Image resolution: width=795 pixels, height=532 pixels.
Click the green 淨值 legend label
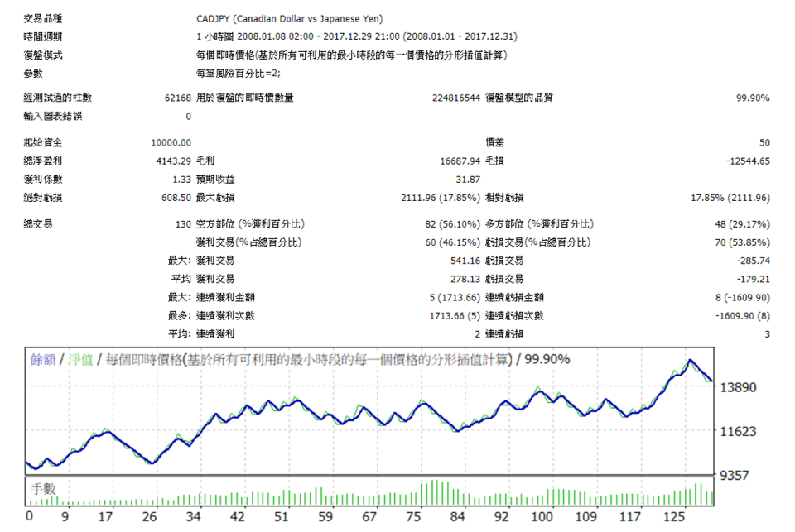pos(79,360)
